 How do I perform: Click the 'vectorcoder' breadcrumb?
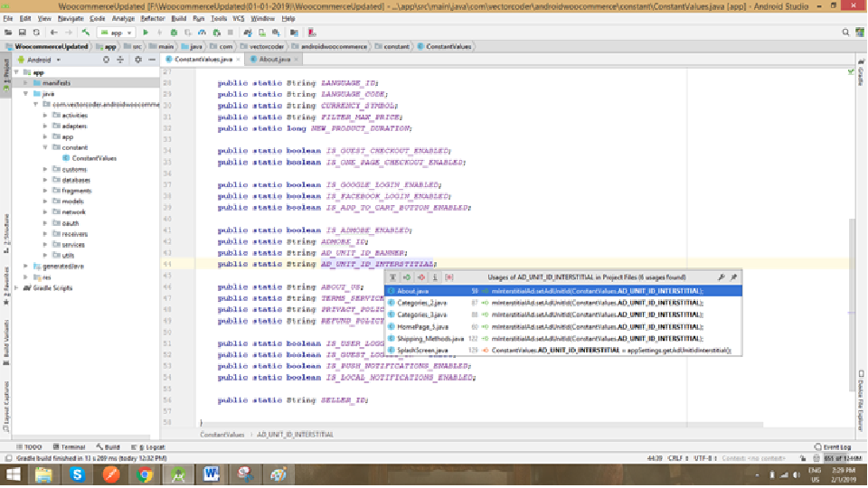pyautogui.click(x=262, y=46)
